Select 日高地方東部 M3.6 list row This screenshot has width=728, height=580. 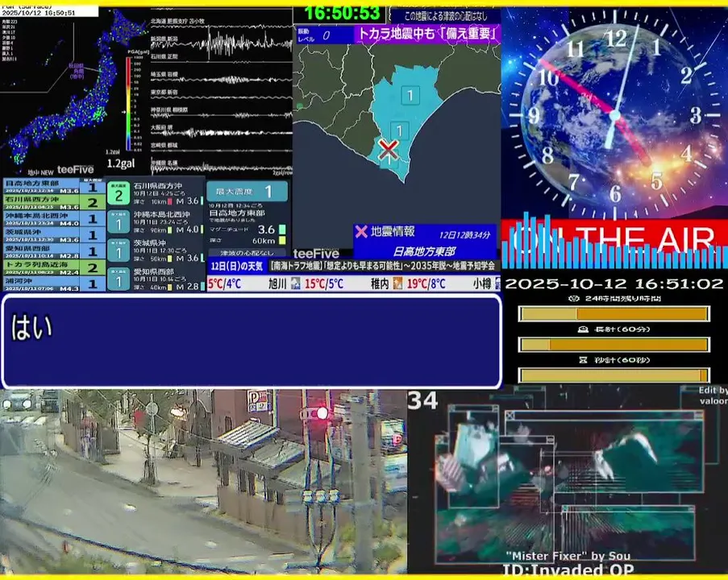54,186
